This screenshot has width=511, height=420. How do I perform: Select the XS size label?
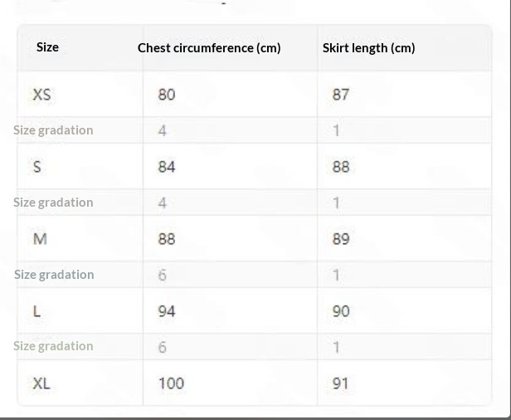41,95
